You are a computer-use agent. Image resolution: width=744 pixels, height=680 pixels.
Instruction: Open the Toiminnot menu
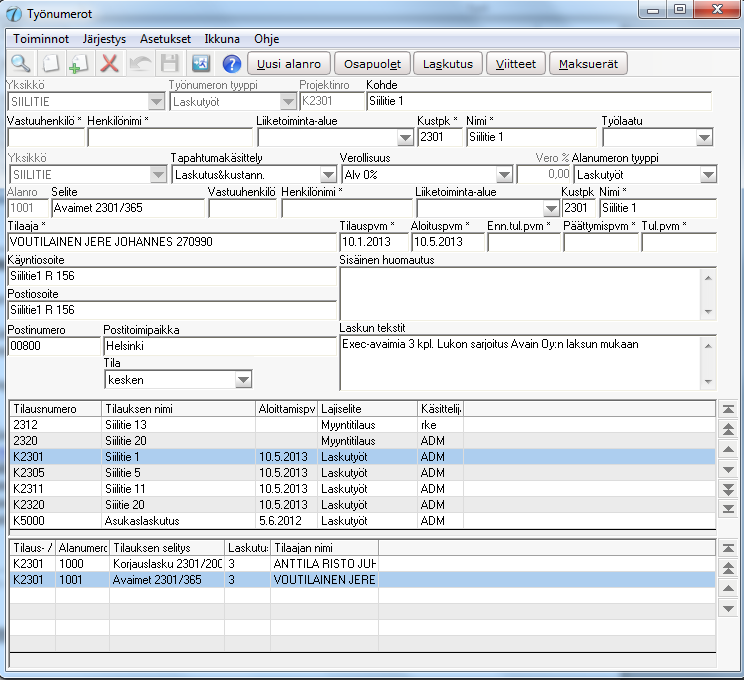(x=41, y=39)
